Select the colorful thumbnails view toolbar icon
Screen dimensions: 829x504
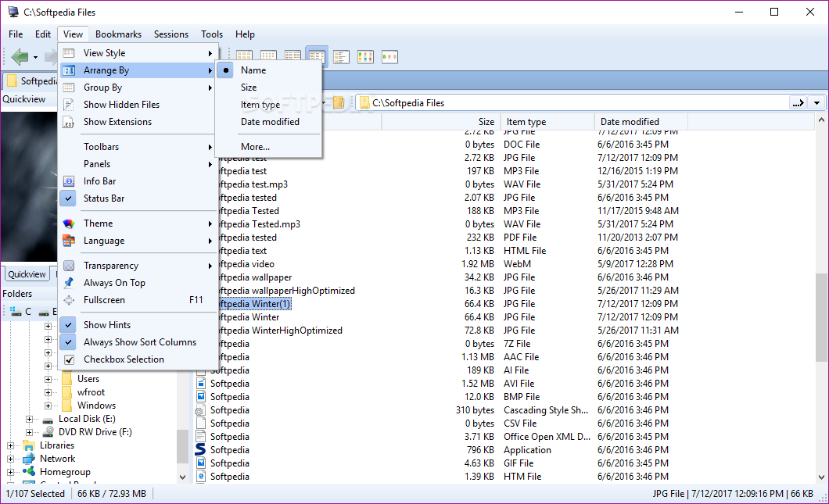tap(365, 56)
